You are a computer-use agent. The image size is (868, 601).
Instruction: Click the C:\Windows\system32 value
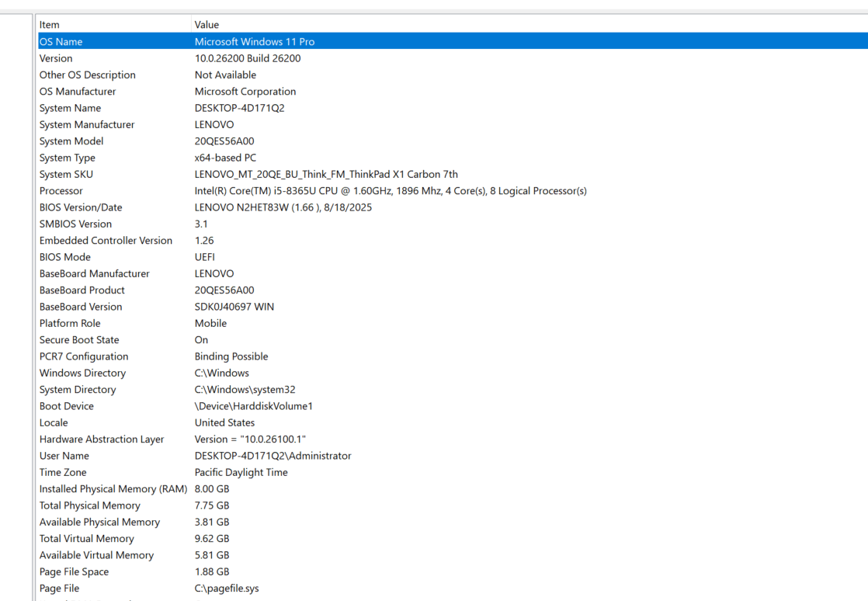(245, 390)
